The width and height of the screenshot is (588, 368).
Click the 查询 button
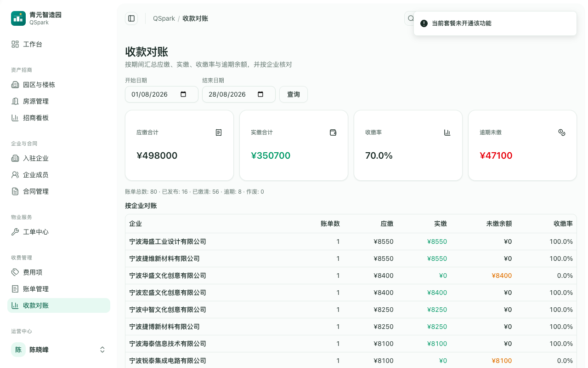[x=294, y=94]
